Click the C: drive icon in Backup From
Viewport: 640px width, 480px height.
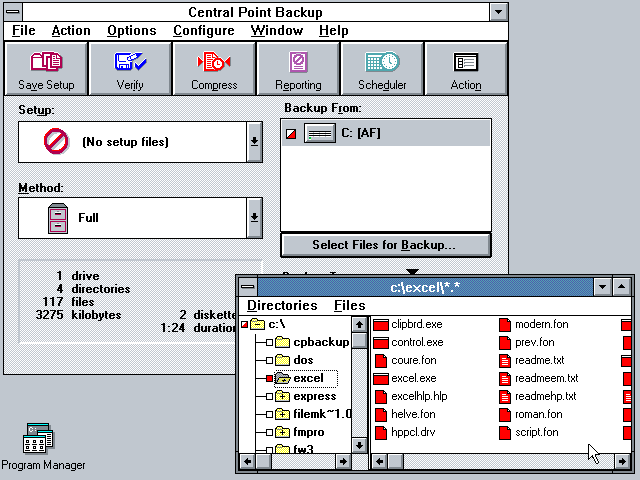coord(320,133)
